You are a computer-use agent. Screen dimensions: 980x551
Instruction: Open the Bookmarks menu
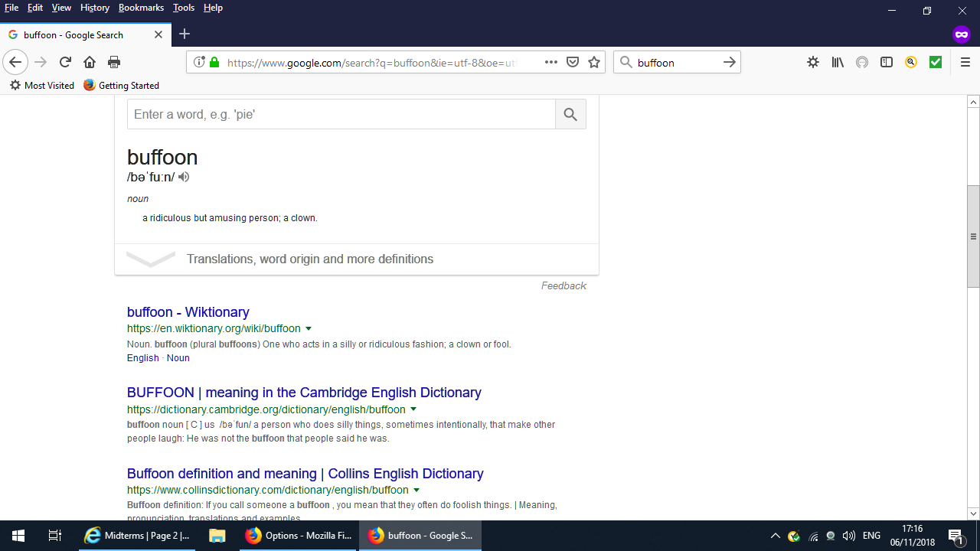(141, 8)
